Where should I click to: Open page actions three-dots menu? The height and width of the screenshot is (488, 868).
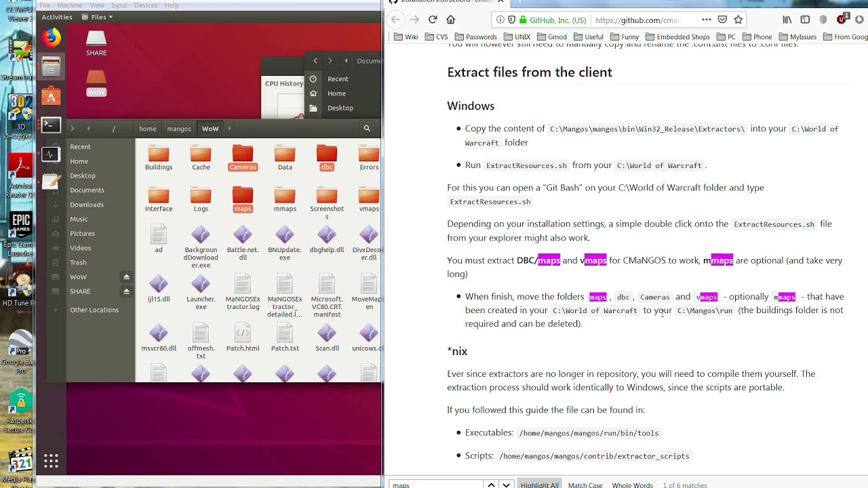point(706,20)
